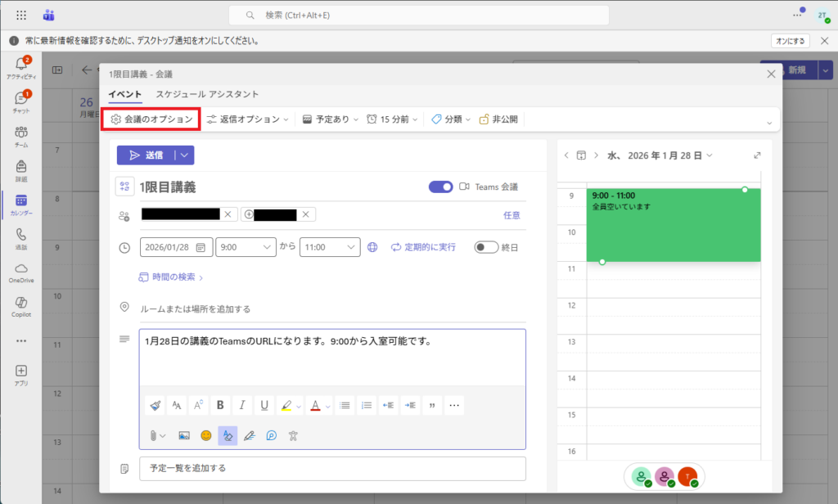This screenshot has height=504, width=838.
Task: Open the 15 分前 reminder dropdown
Action: [x=392, y=119]
